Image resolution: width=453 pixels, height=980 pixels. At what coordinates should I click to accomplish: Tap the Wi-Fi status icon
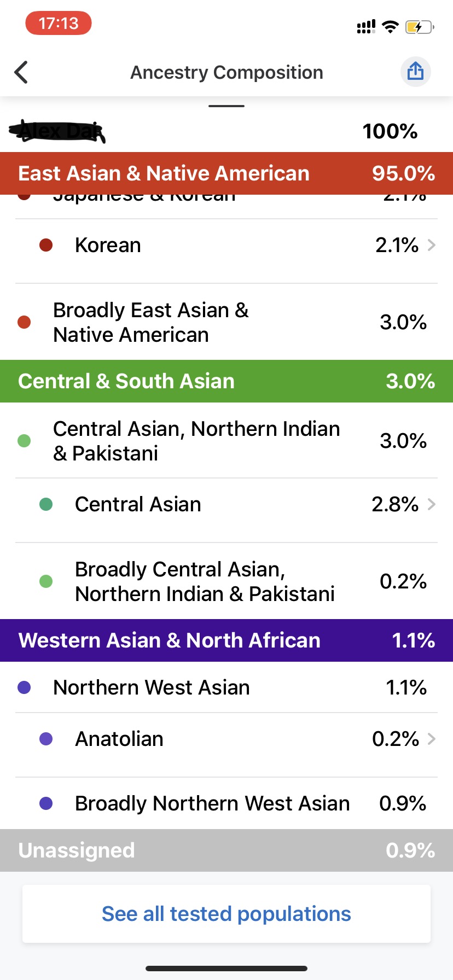[x=390, y=26]
